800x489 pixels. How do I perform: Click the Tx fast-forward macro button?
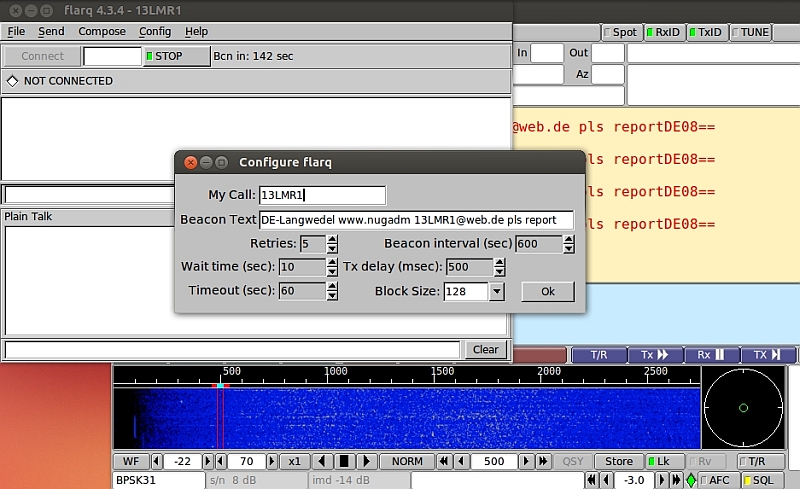coord(655,355)
